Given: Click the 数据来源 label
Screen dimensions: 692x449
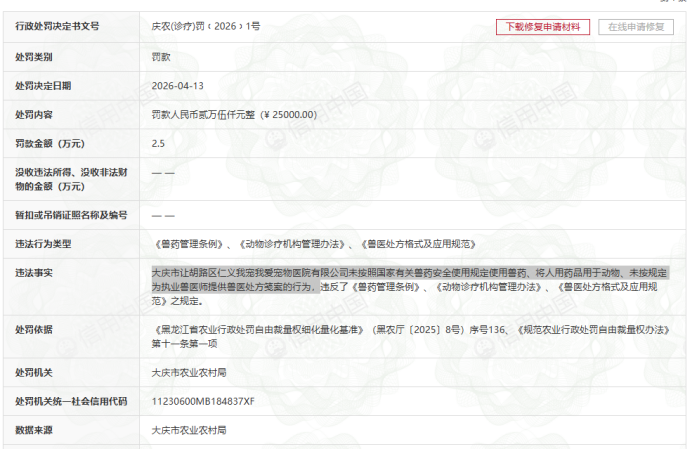Looking at the screenshot, I should [x=34, y=430].
